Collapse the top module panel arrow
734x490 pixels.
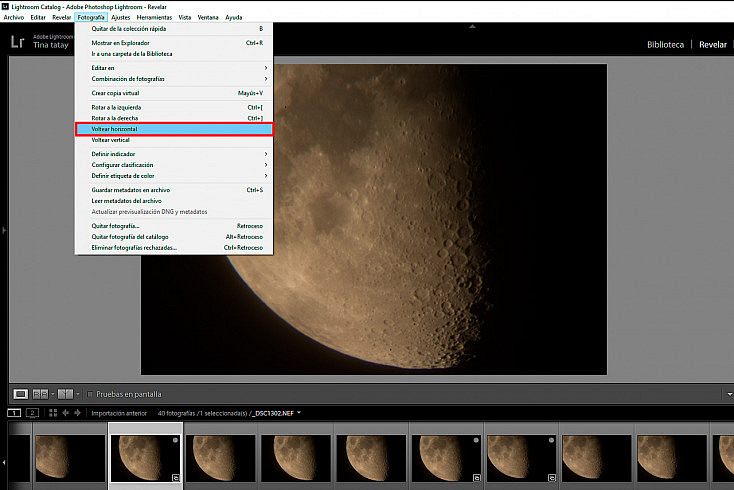472,27
